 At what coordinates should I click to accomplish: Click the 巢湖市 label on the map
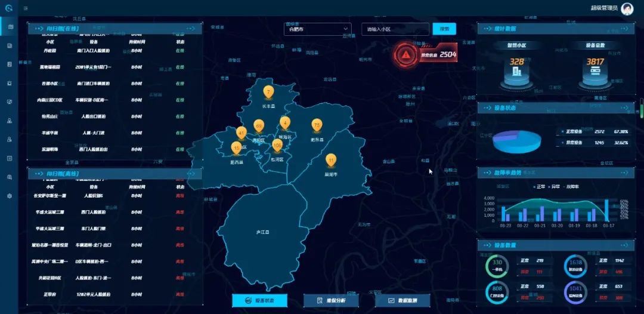pyautogui.click(x=330, y=174)
